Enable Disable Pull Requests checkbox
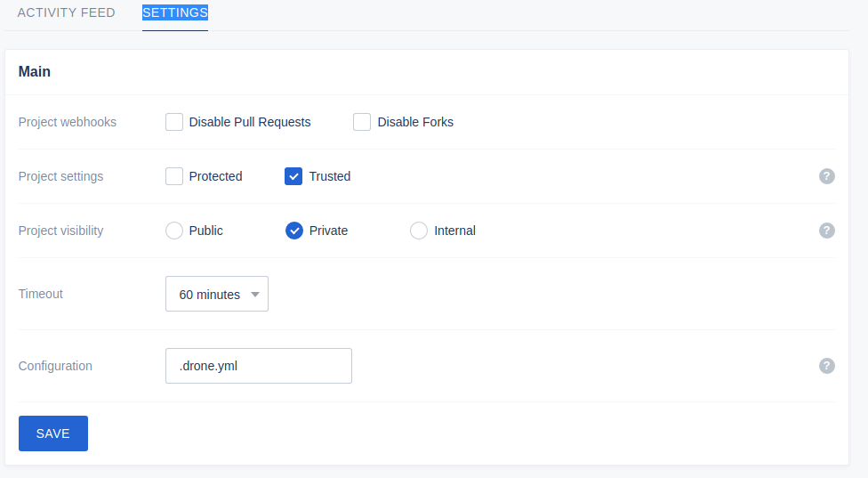Screen dimensions: 868x478 [x=174, y=122]
